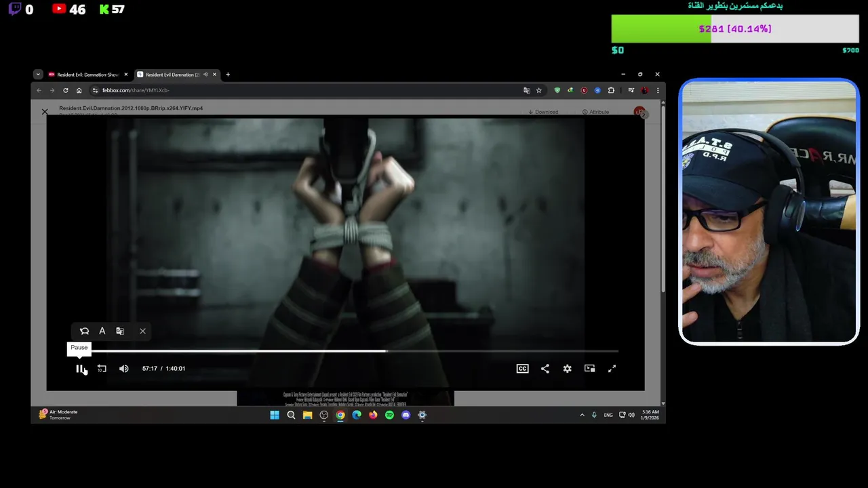
Task: Enable picture-in-picture mode
Action: click(589, 369)
